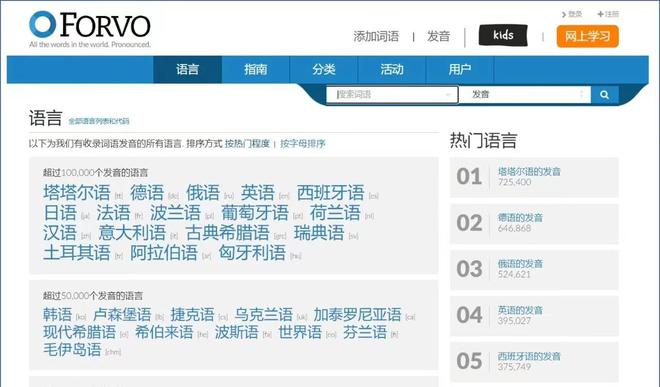Open the 塔塔尔语 language link
660x387 pixels.
[x=77, y=193]
